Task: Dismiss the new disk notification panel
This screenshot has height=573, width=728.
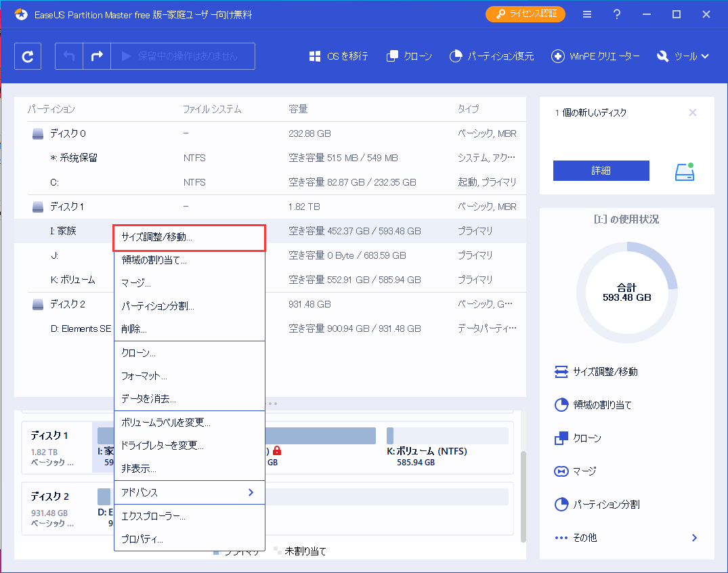Action: (x=692, y=112)
